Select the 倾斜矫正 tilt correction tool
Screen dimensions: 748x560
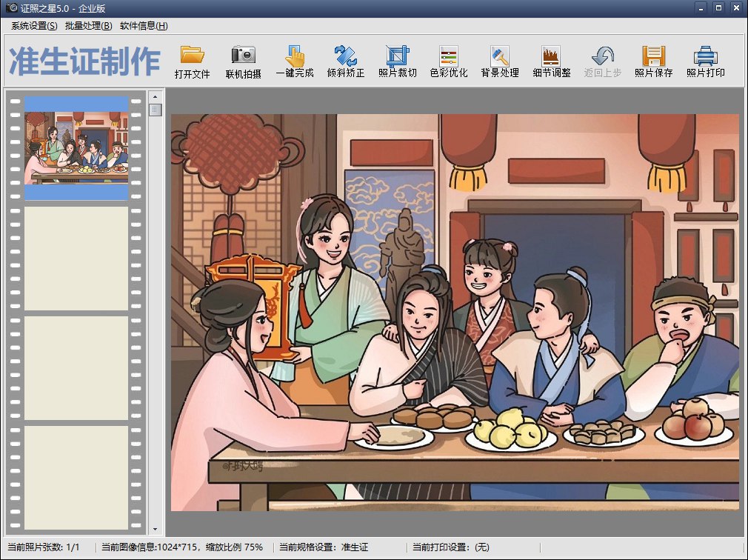click(x=346, y=56)
